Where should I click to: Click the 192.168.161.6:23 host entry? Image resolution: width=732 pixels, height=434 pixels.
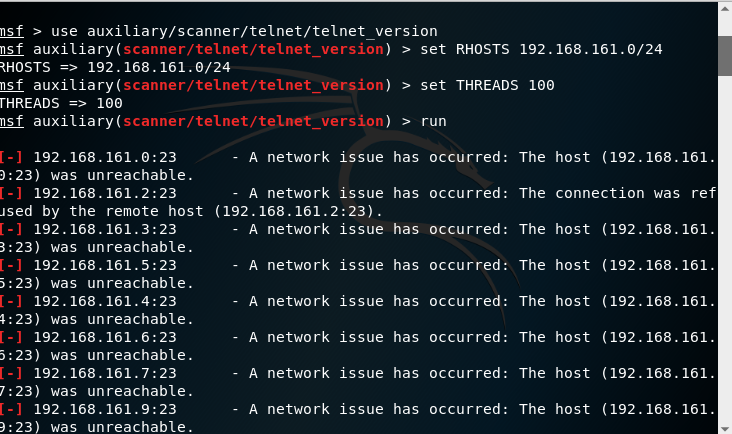(x=105, y=337)
